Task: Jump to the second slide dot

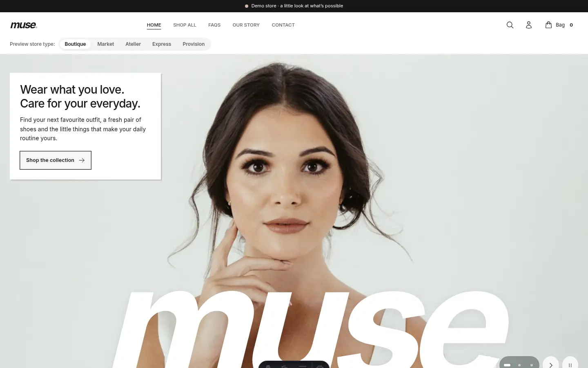Action: [519, 365]
